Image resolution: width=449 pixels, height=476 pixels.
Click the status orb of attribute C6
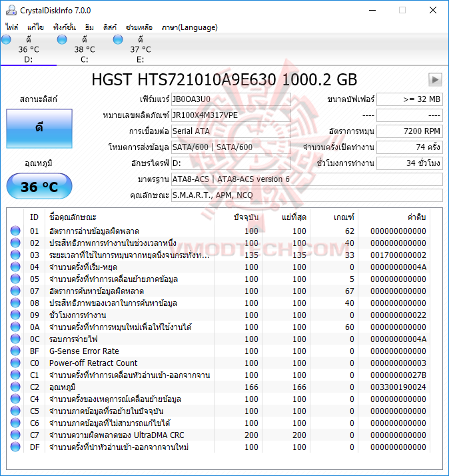point(15,423)
